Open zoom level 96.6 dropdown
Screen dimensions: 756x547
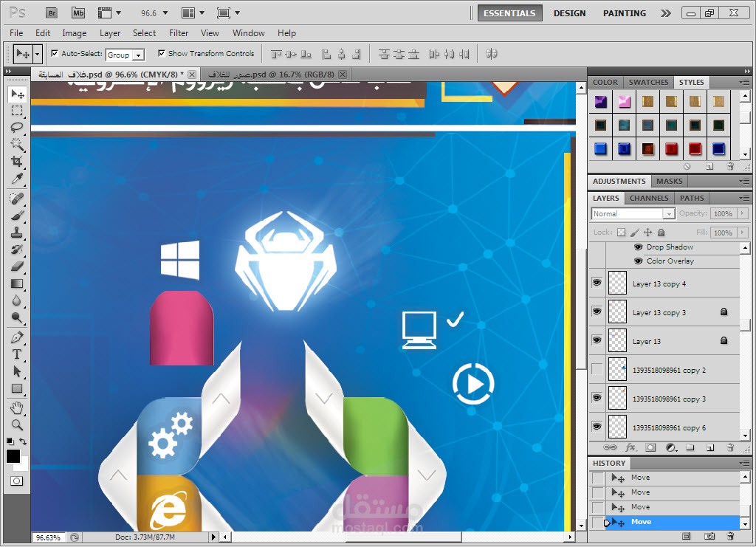pos(165,13)
